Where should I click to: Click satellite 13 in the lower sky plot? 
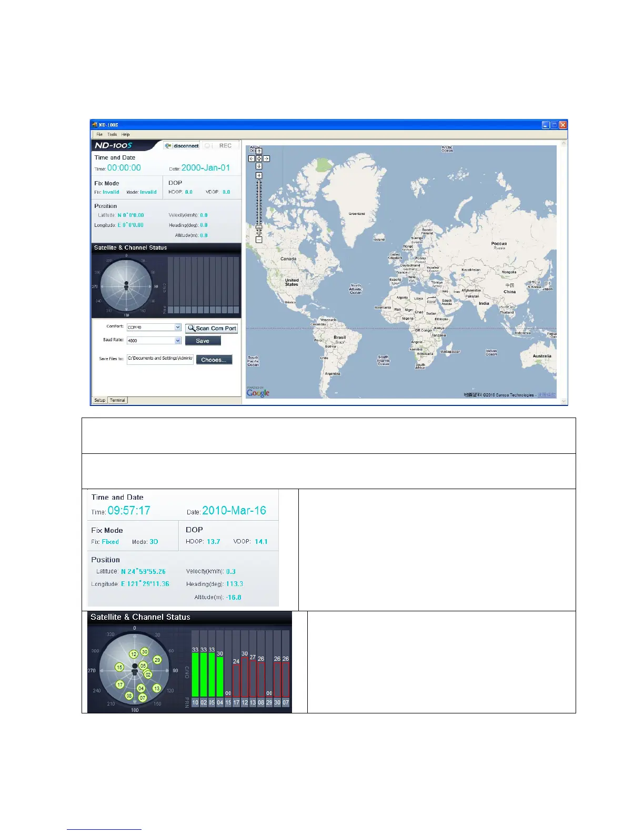click(x=156, y=688)
